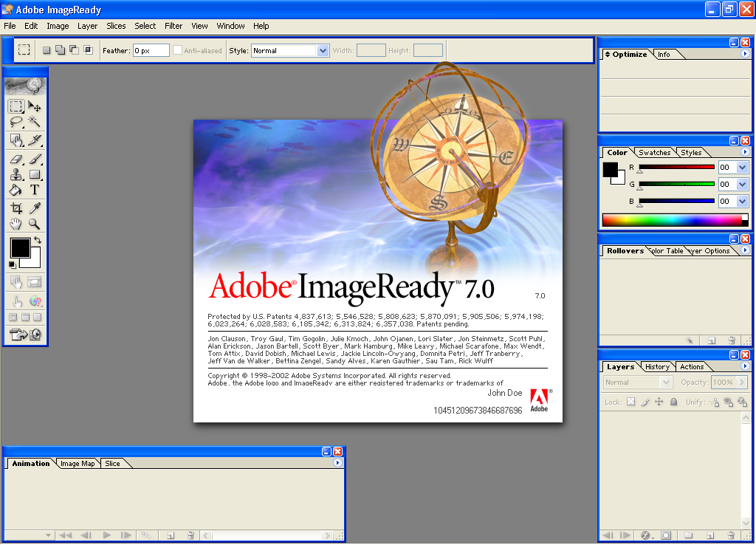Viewport: 756px width, 545px height.
Task: Toggle Slice Visibility in toolbox
Action: coord(35,282)
